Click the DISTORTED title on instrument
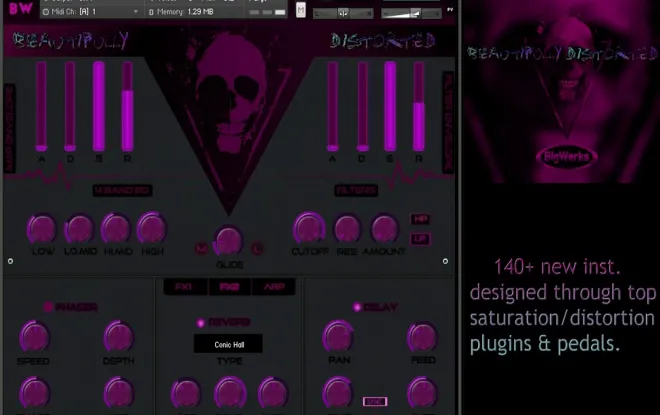Viewport: 660px width, 415px height. click(382, 41)
